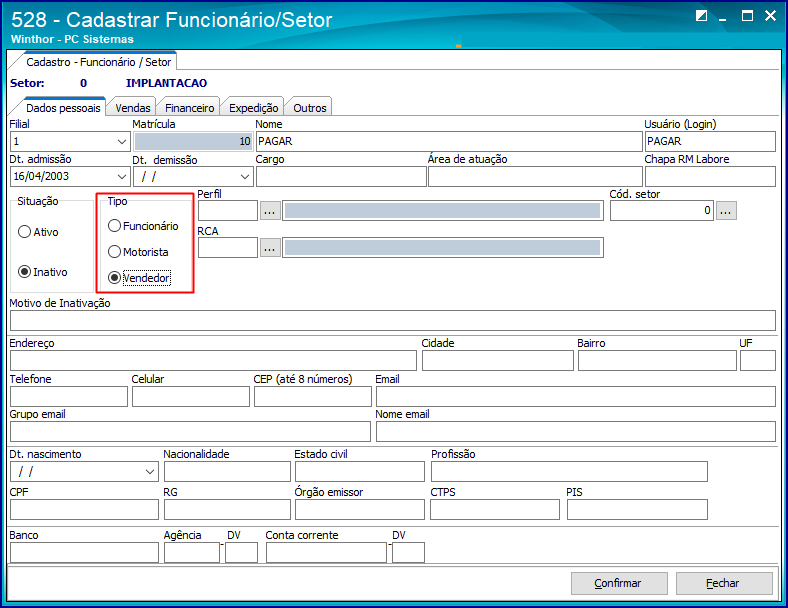Click the Motivo de Inativação field
The width and height of the screenshot is (788, 608).
392,321
